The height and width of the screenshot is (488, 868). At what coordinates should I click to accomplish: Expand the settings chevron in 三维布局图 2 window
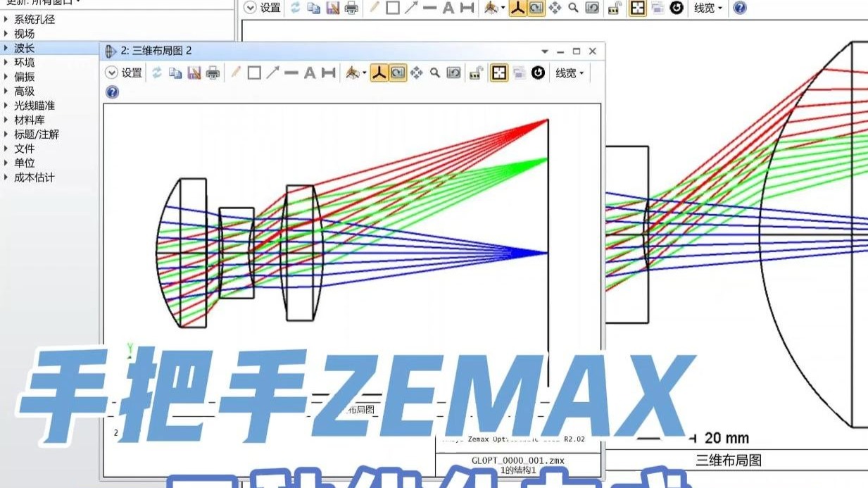pos(112,73)
